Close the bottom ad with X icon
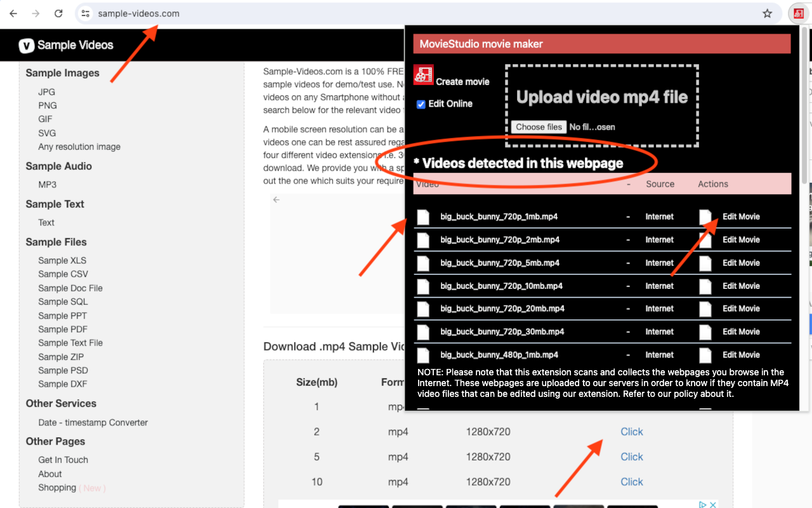This screenshot has height=508, width=812. pyautogui.click(x=713, y=504)
